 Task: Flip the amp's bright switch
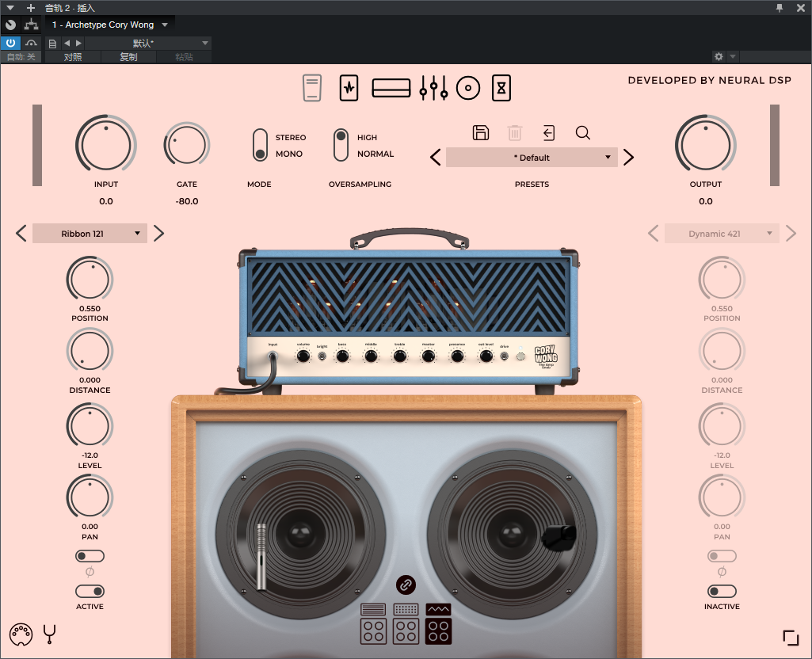[322, 356]
